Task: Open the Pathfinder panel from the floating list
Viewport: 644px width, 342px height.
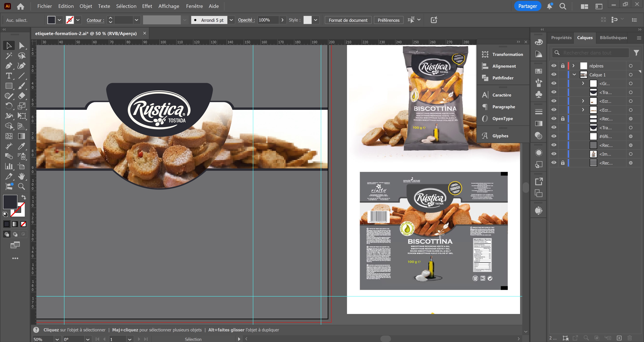Action: (503, 78)
